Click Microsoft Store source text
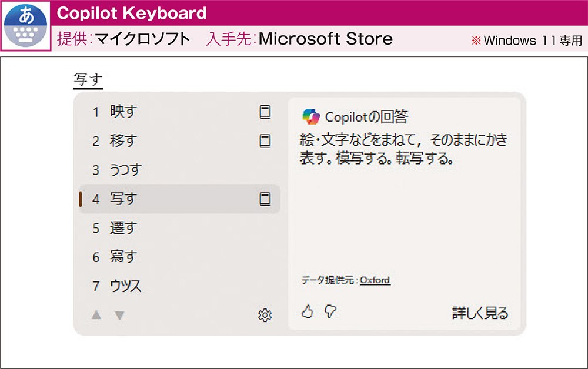Image resolution: width=588 pixels, height=369 pixels. coord(326,39)
